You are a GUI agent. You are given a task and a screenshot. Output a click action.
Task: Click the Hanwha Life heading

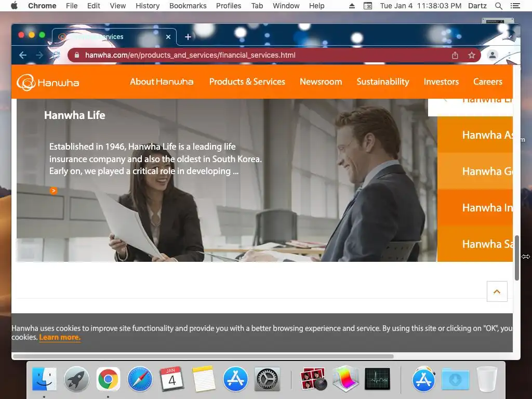coord(75,115)
